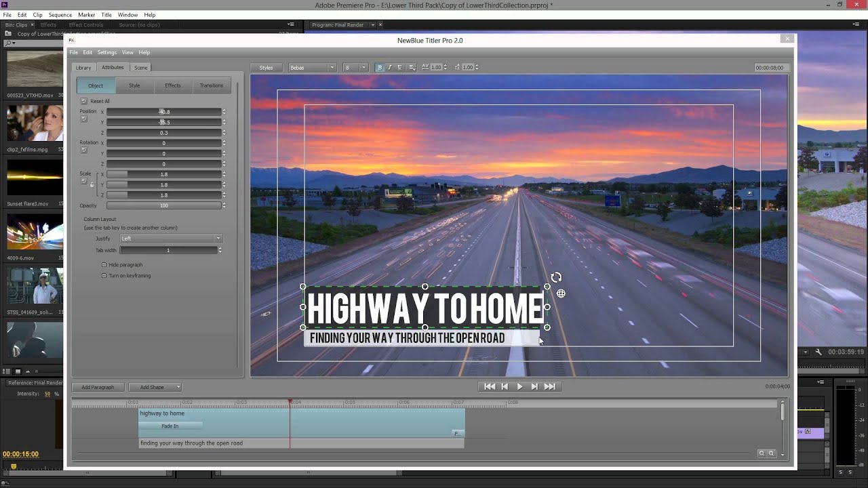
Task: Click the duration timecode field 00:00:08;00
Action: (770, 68)
